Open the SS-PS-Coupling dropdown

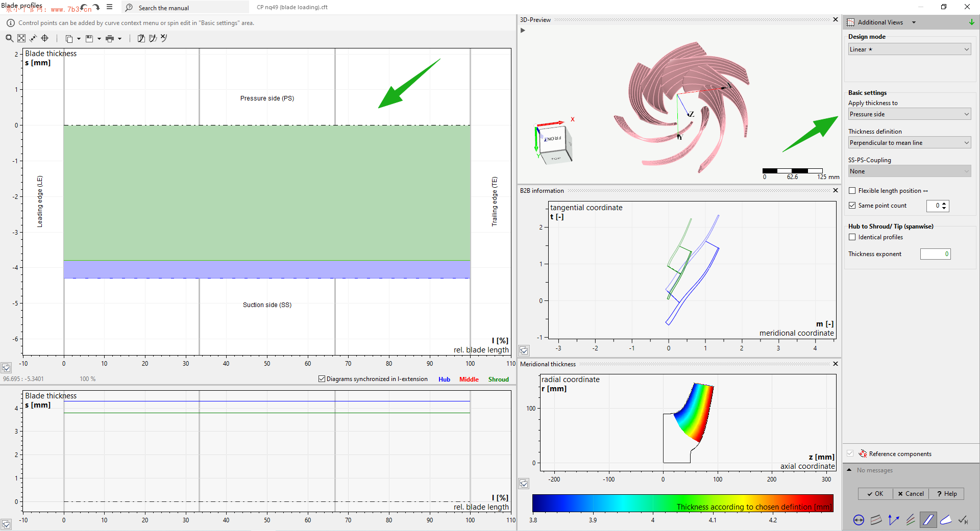909,171
